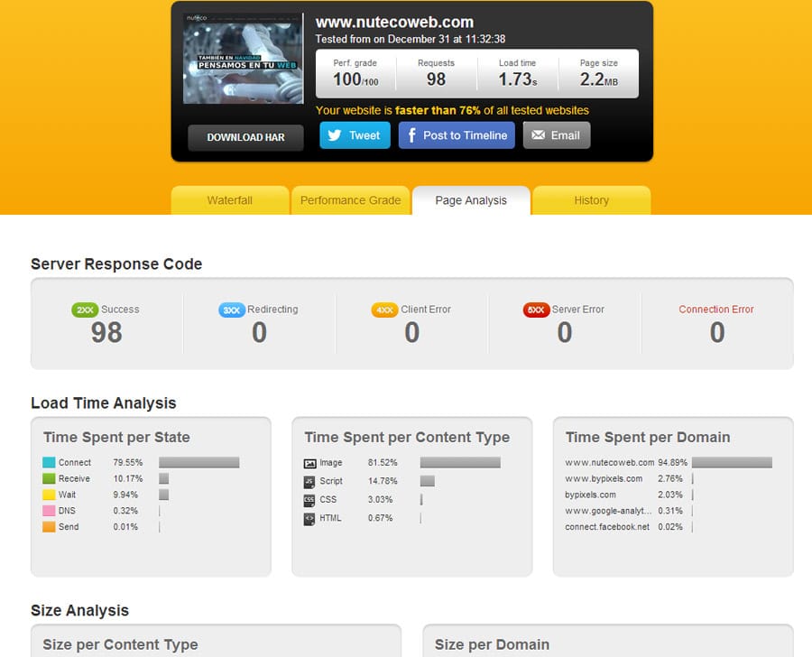
Task: Click the pink DNS color swatch
Action: (49, 511)
